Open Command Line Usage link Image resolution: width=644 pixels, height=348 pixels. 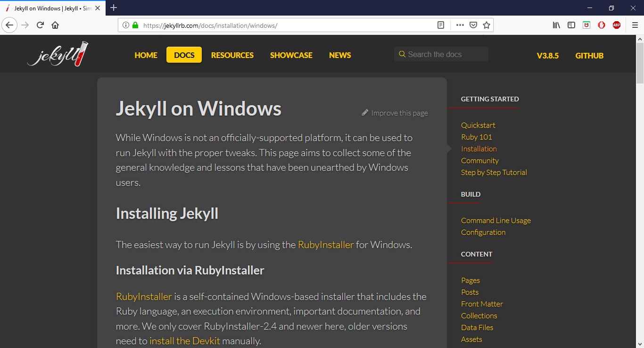click(x=496, y=220)
